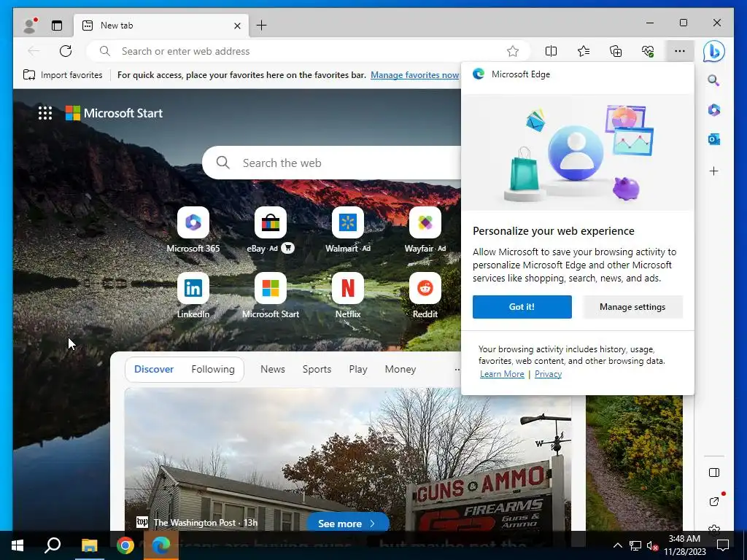This screenshot has height=560, width=747.
Task: Click the Microsoft Start logo
Action: [x=114, y=113]
